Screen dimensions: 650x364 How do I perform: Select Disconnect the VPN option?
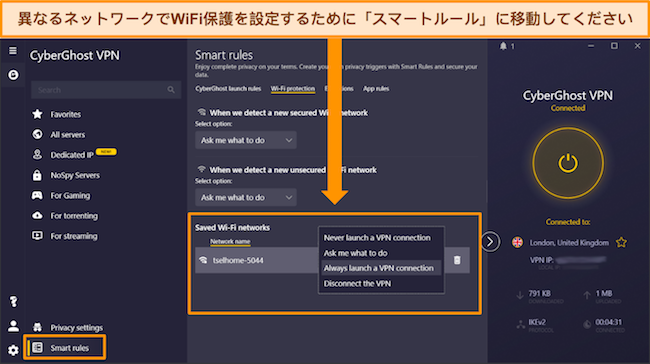[357, 284]
